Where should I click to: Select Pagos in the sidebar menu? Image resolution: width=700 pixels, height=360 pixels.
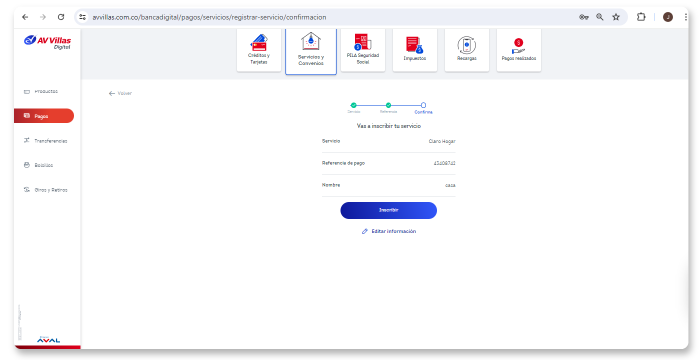(x=44, y=116)
